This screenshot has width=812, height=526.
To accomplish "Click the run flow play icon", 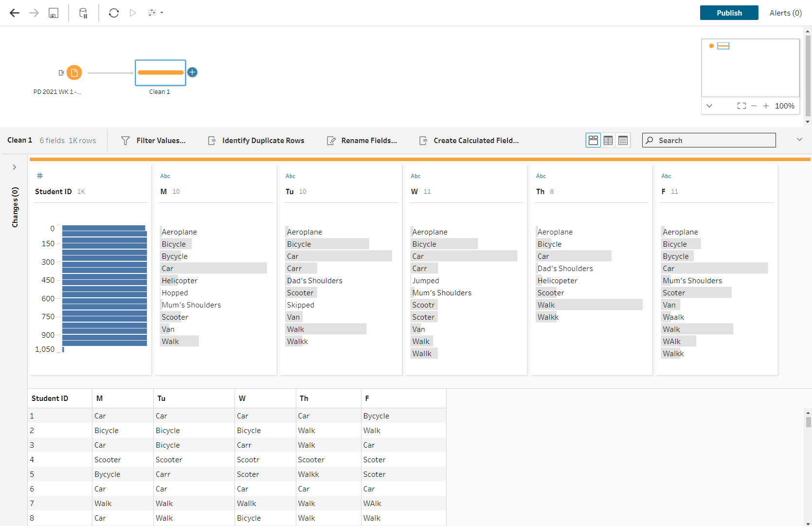I will [133, 13].
